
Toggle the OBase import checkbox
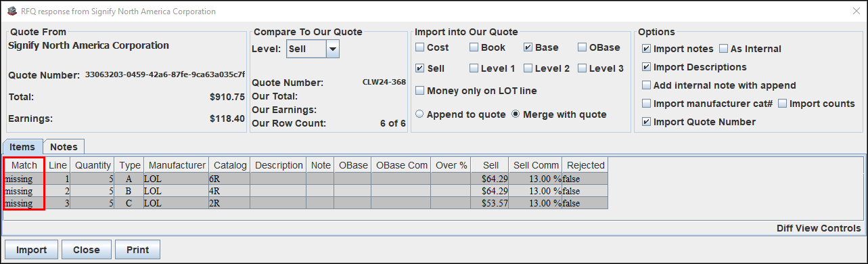point(583,47)
